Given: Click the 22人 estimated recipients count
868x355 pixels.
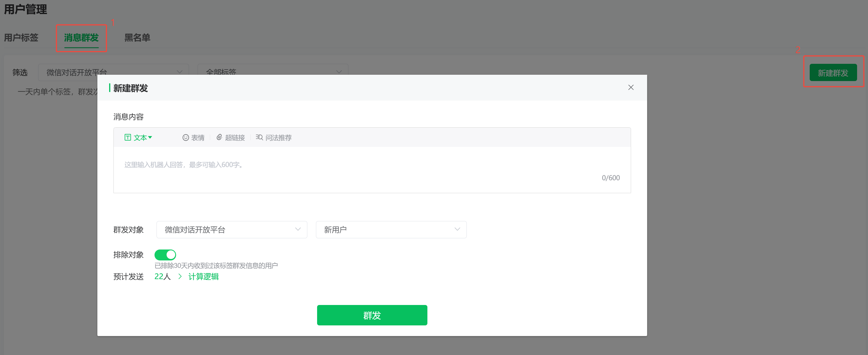Looking at the screenshot, I should pyautogui.click(x=162, y=277).
